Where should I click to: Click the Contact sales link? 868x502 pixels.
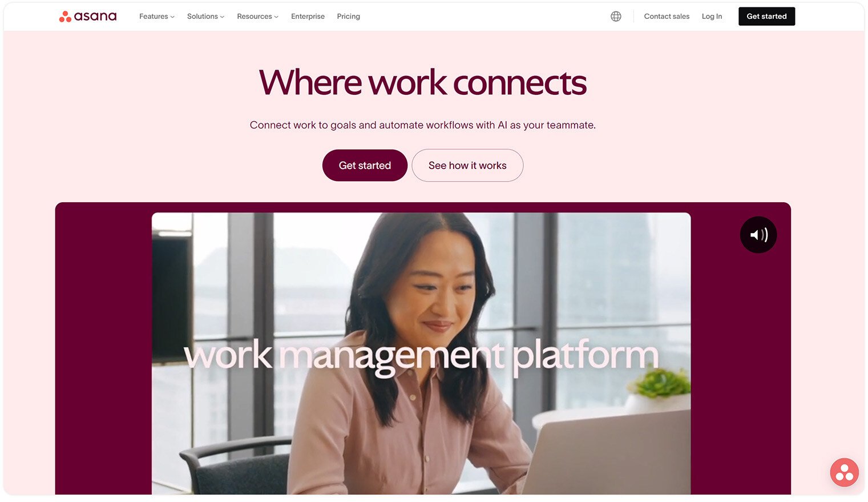[x=667, y=17]
